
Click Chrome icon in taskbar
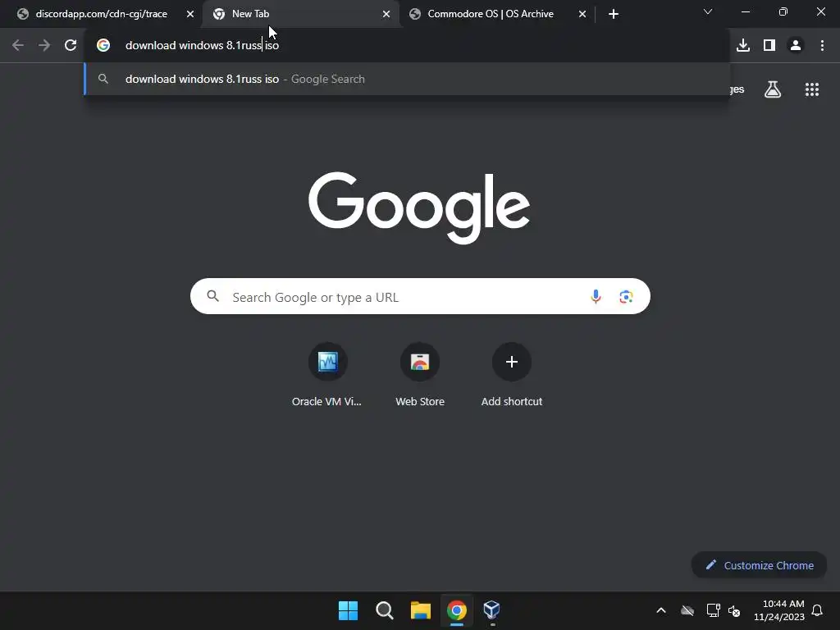[x=457, y=610]
